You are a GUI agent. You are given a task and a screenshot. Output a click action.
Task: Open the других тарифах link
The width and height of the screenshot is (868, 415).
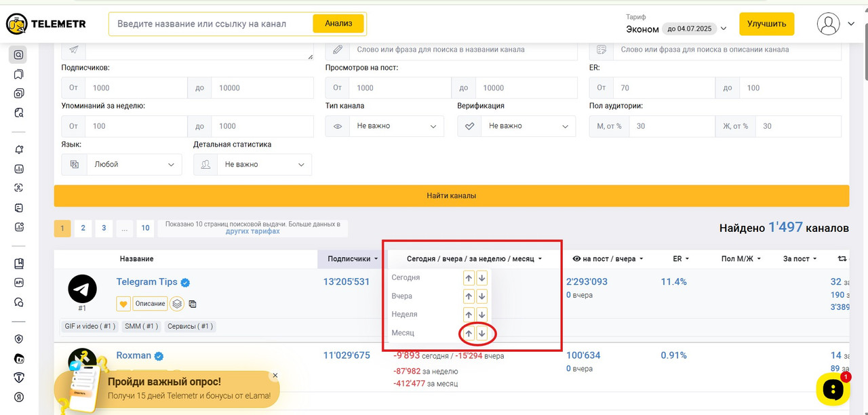click(x=252, y=231)
